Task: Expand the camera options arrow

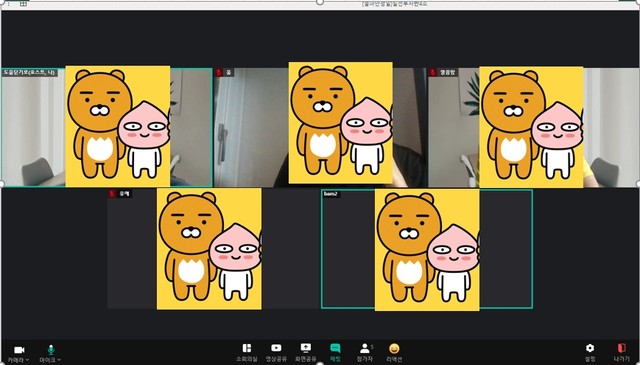Action: (x=27, y=360)
